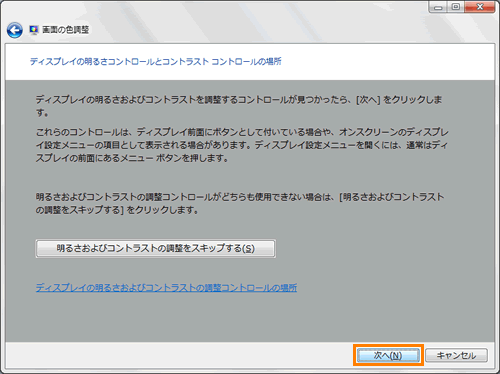Minimize the color calibration window
The height and width of the screenshot is (374, 500).
tap(438, 7)
